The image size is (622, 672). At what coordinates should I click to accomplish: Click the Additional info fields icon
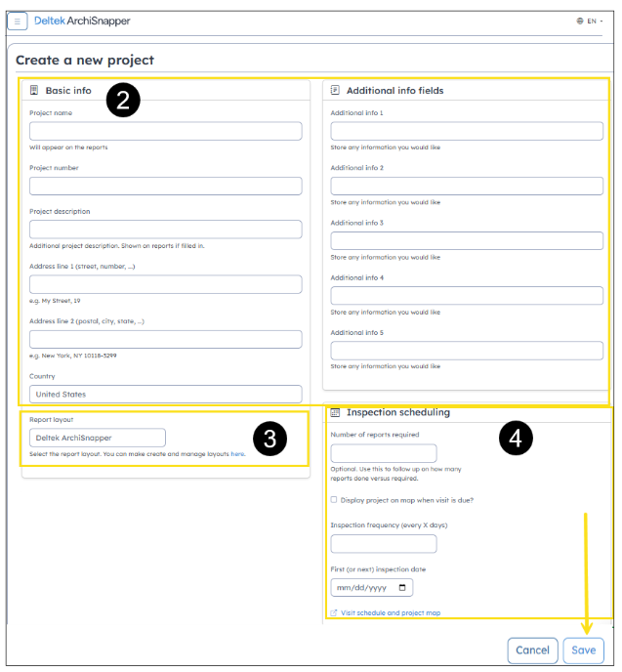pyautogui.click(x=335, y=90)
